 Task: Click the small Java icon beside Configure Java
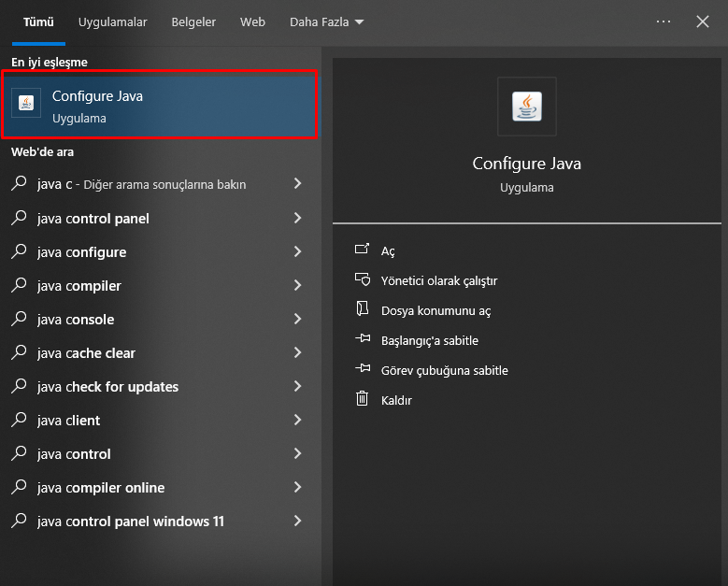coord(26,103)
